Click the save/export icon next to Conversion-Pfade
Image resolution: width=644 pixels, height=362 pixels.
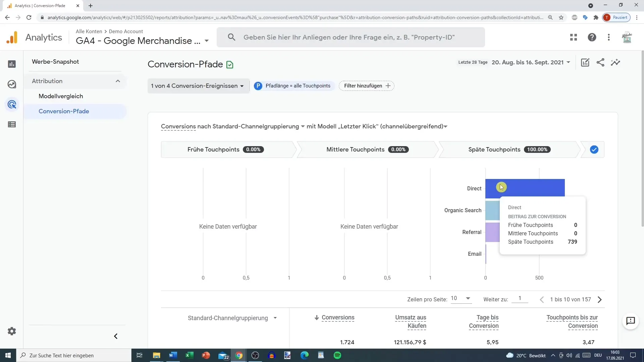(230, 65)
